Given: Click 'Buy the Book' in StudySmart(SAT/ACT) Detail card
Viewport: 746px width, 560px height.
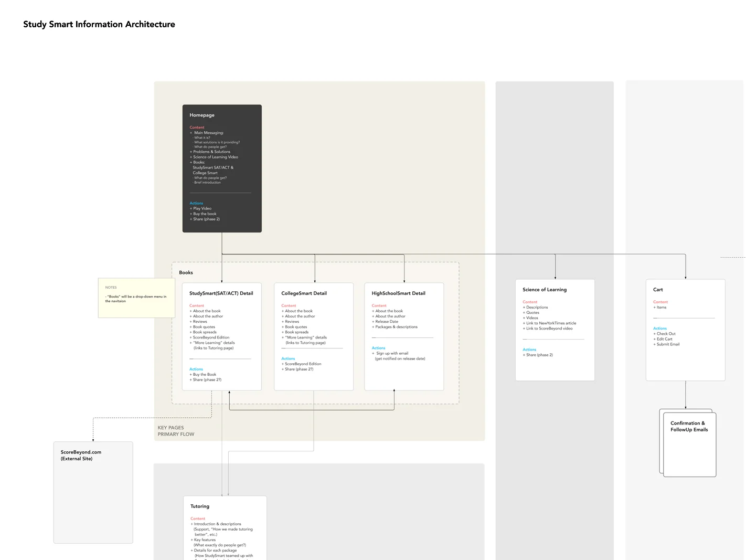Looking at the screenshot, I should point(205,375).
